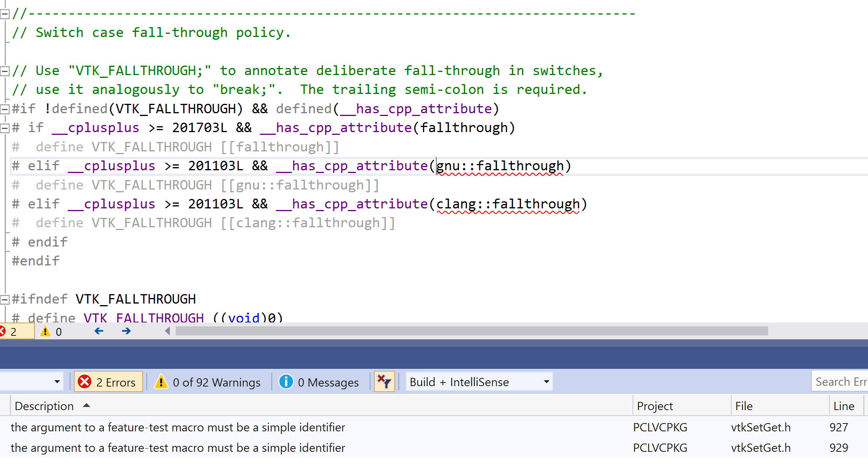Viewport: 868px width, 475px height.
Task: Click the warning triangle beside 0 of 92 Warnings
Action: (x=161, y=381)
